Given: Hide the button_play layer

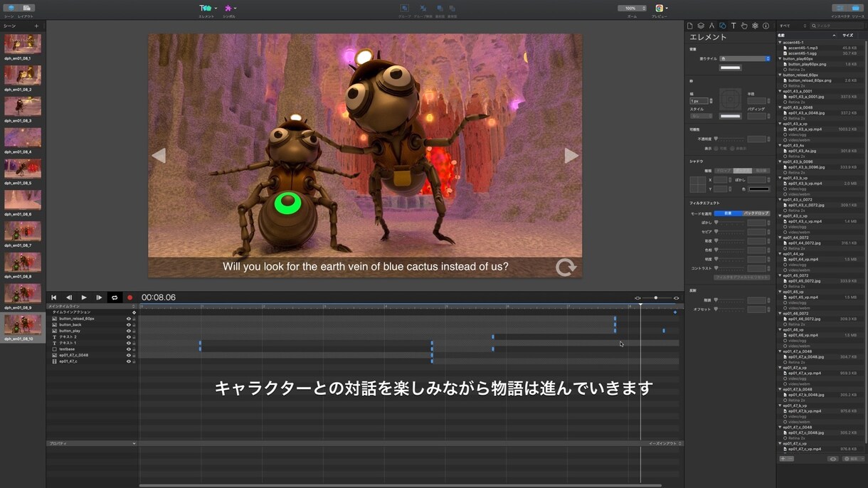Looking at the screenshot, I should [129, 331].
